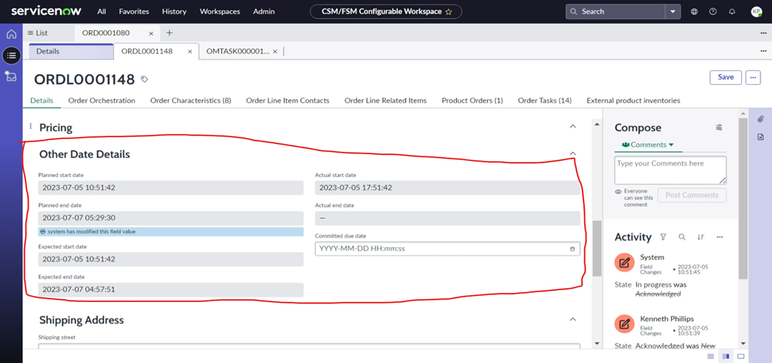The height and width of the screenshot is (363, 772).
Task: Filter the Activity stream
Action: (x=663, y=237)
